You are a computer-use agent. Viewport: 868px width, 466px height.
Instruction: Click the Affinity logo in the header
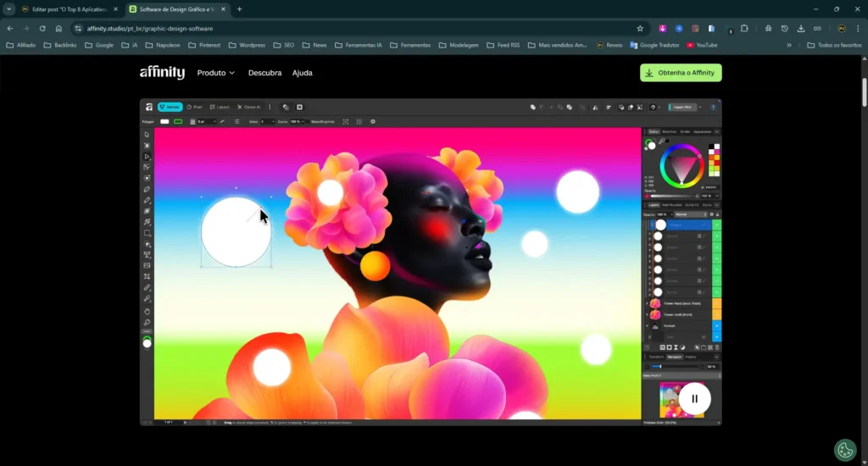[x=162, y=73]
